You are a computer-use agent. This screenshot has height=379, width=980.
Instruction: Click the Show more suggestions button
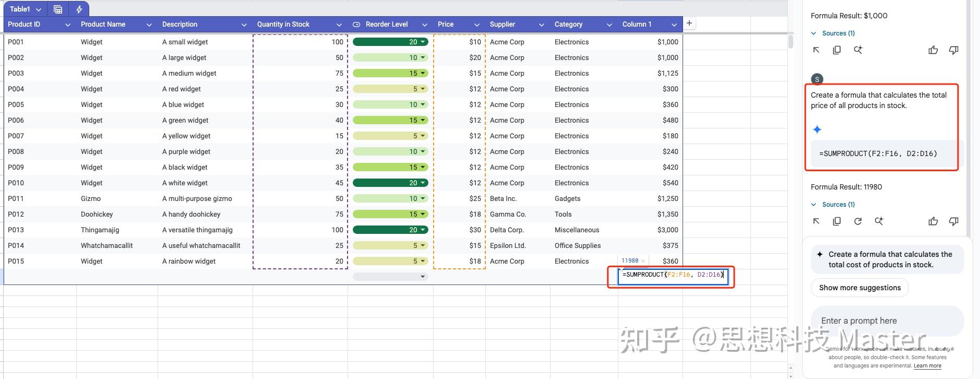pos(860,288)
